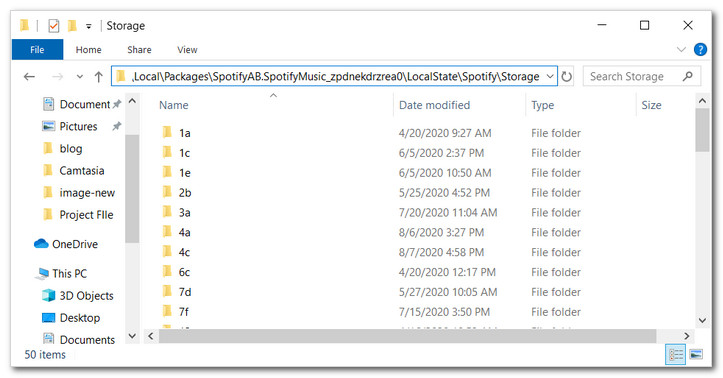Select the 2b folder
The image size is (723, 378).
point(185,193)
